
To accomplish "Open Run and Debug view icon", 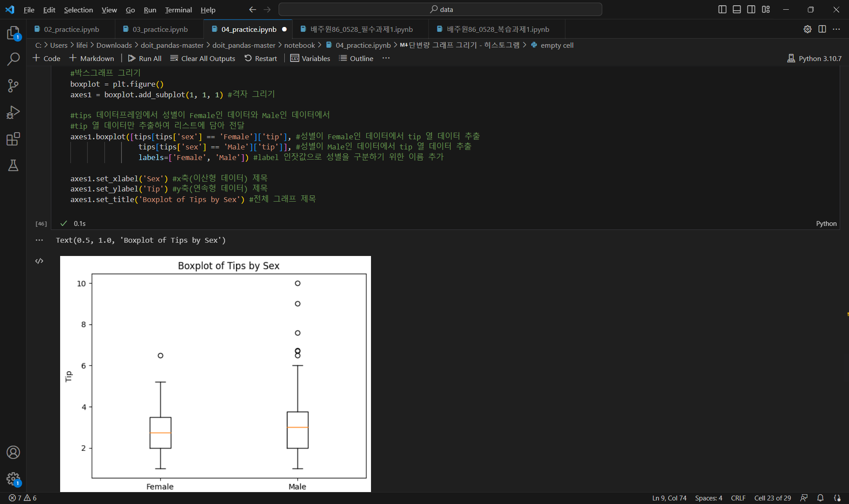I will [x=13, y=112].
